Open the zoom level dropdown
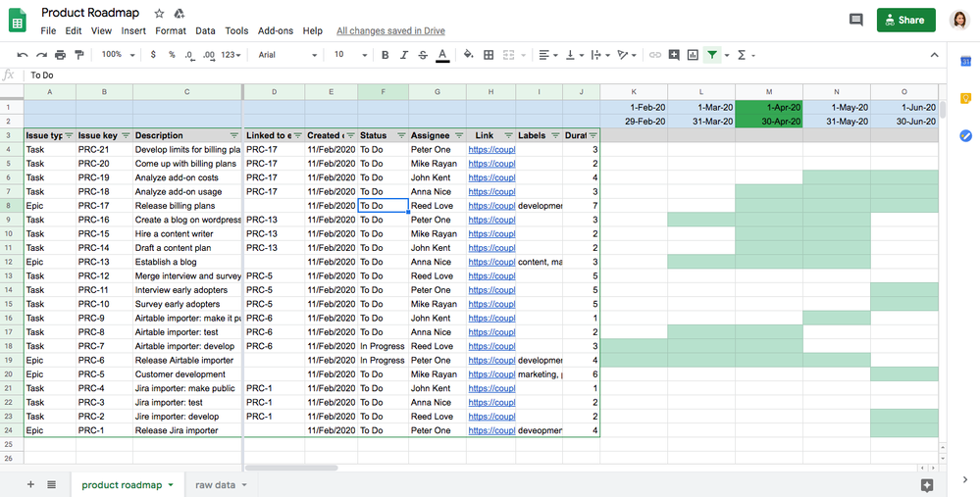This screenshot has width=980, height=497. [118, 55]
